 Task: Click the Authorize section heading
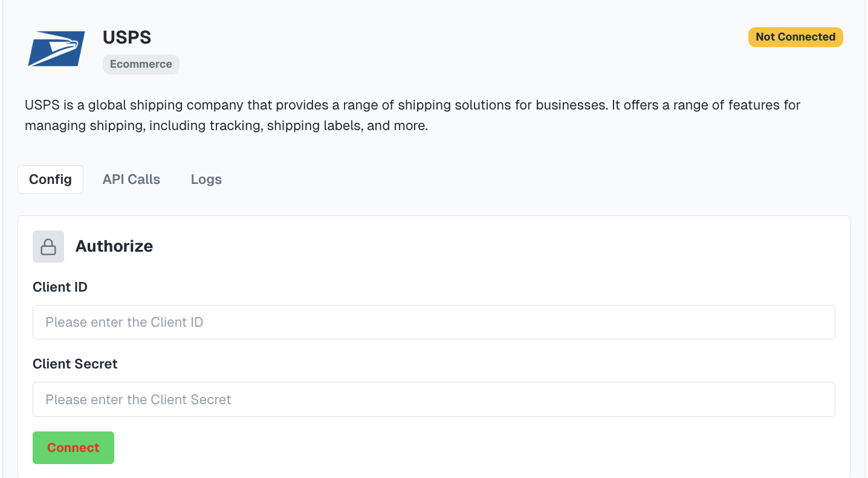[x=114, y=246]
